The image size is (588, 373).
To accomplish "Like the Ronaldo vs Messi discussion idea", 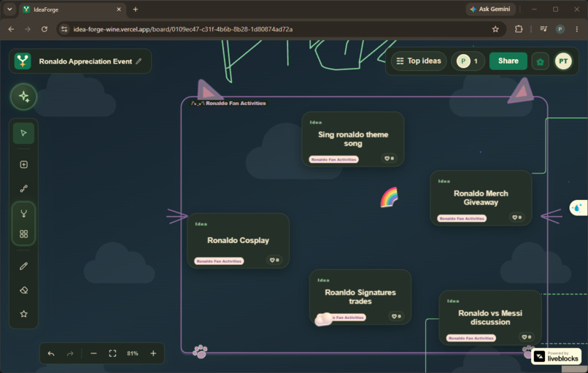I will coord(527,337).
